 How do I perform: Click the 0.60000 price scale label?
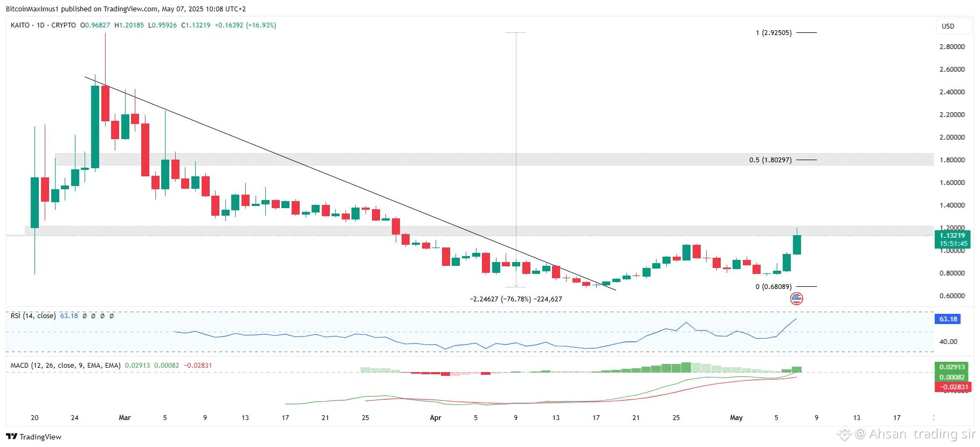click(952, 296)
